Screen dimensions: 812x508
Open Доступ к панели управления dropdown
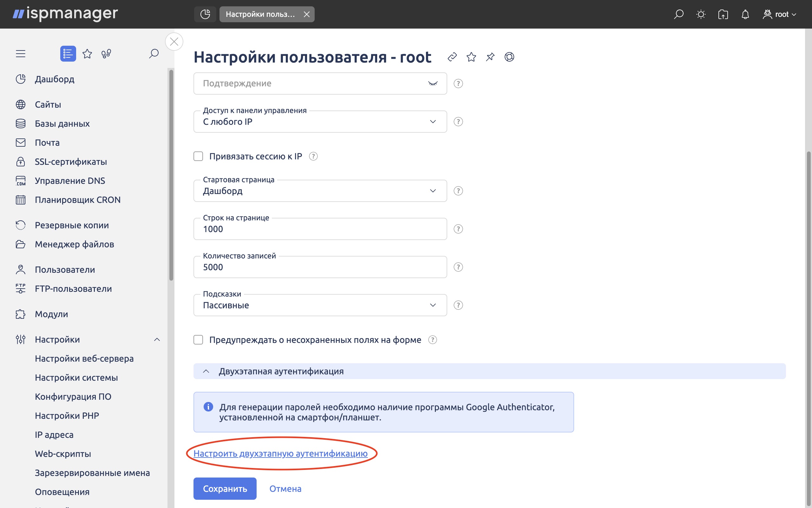(320, 122)
